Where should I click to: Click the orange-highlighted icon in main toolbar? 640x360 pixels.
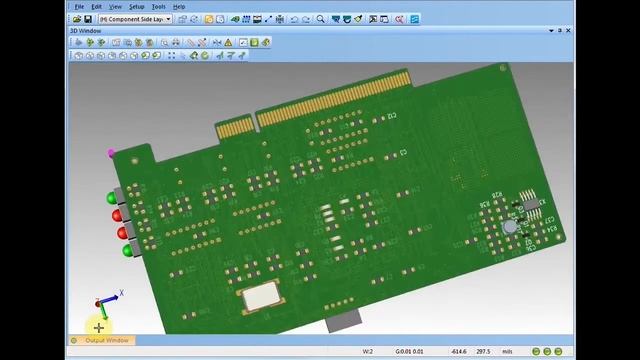209,19
